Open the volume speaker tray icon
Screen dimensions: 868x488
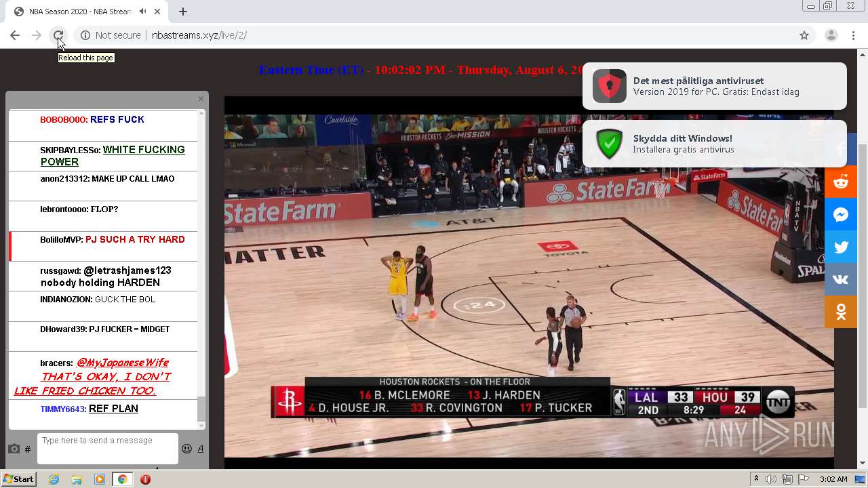(x=771, y=479)
